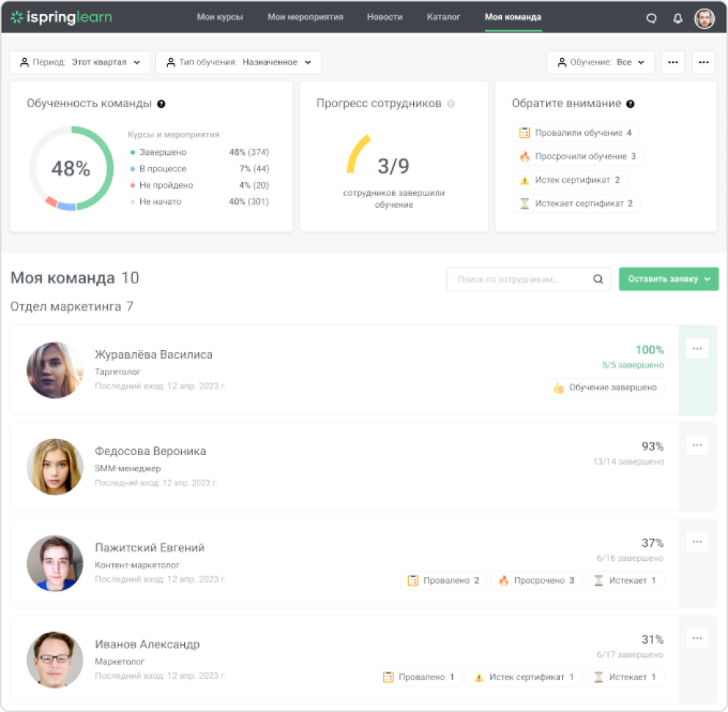This screenshot has height=712, width=728.
Task: Open more options for Журавлёва Василиса
Action: (x=697, y=349)
